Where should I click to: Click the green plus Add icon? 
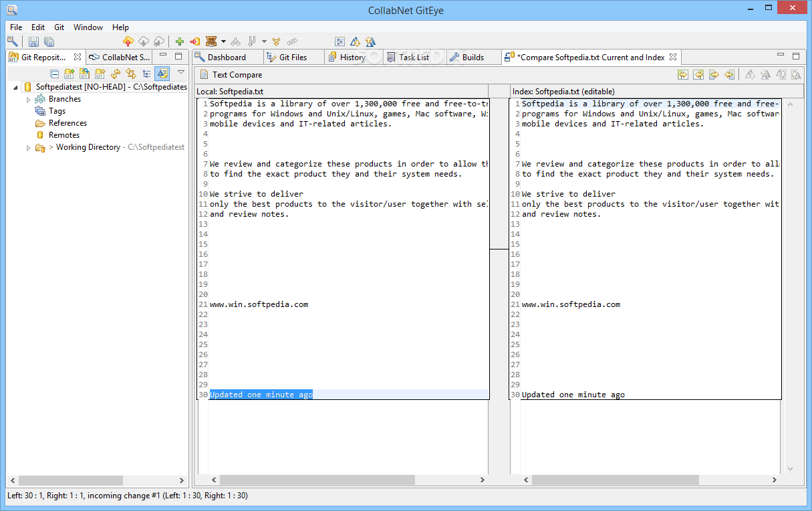(179, 41)
